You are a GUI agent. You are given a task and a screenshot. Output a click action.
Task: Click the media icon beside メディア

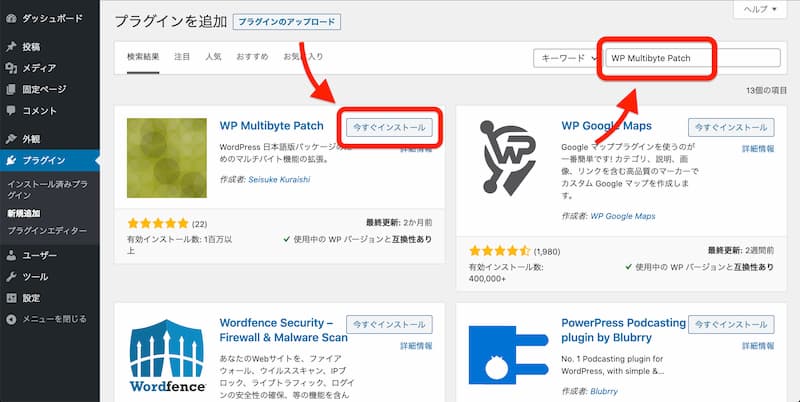click(11, 68)
